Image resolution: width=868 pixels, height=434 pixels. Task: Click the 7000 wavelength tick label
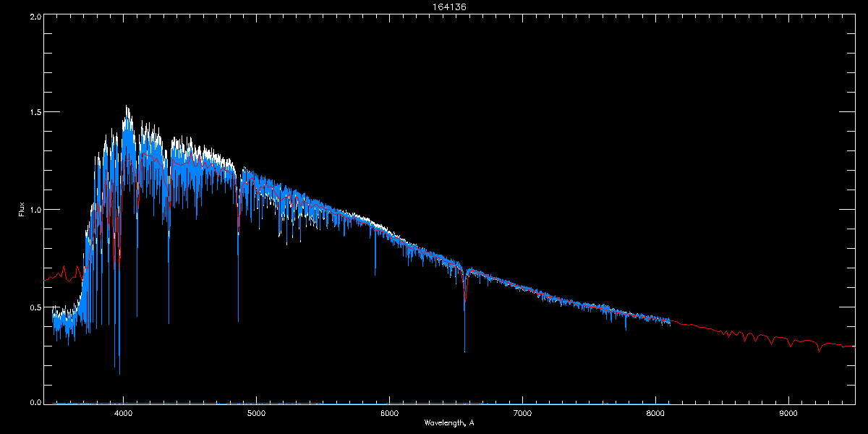click(522, 414)
